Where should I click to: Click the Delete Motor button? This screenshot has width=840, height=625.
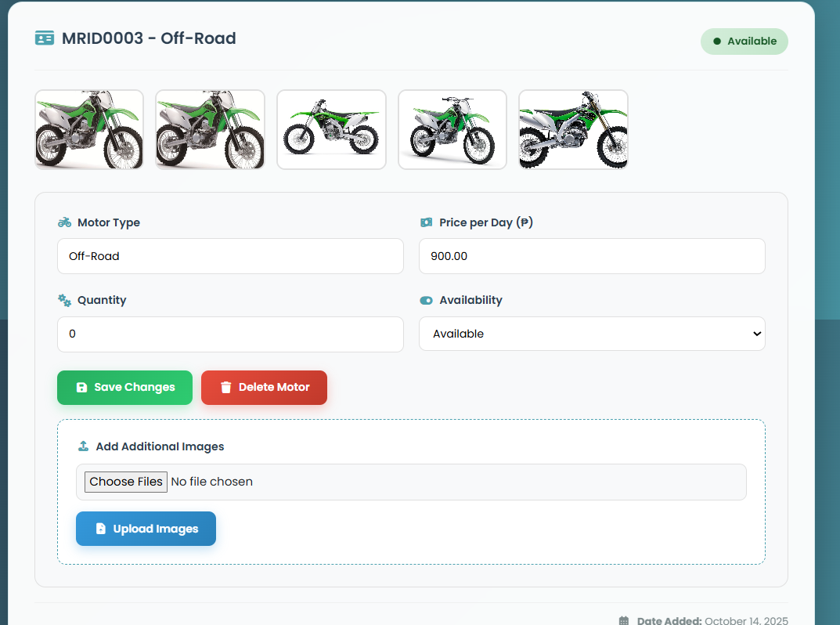(x=264, y=387)
